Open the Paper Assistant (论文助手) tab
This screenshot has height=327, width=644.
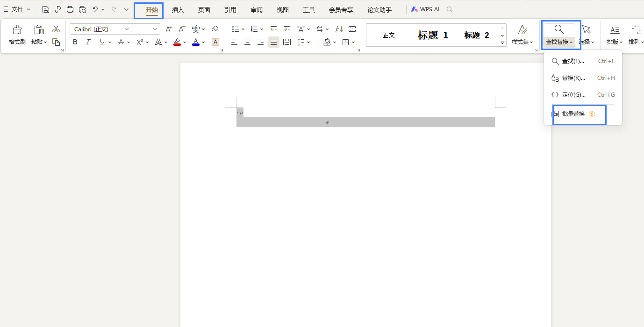(x=379, y=10)
